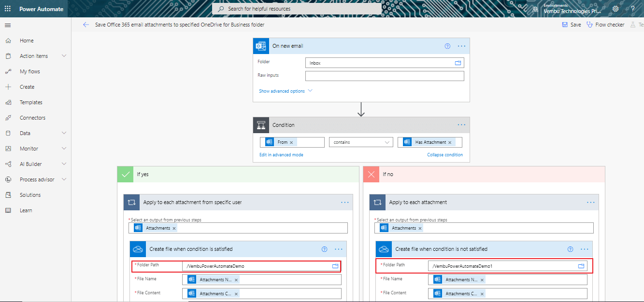Click the Home icon in sidebar
This screenshot has height=302, width=644.
click(x=8, y=41)
